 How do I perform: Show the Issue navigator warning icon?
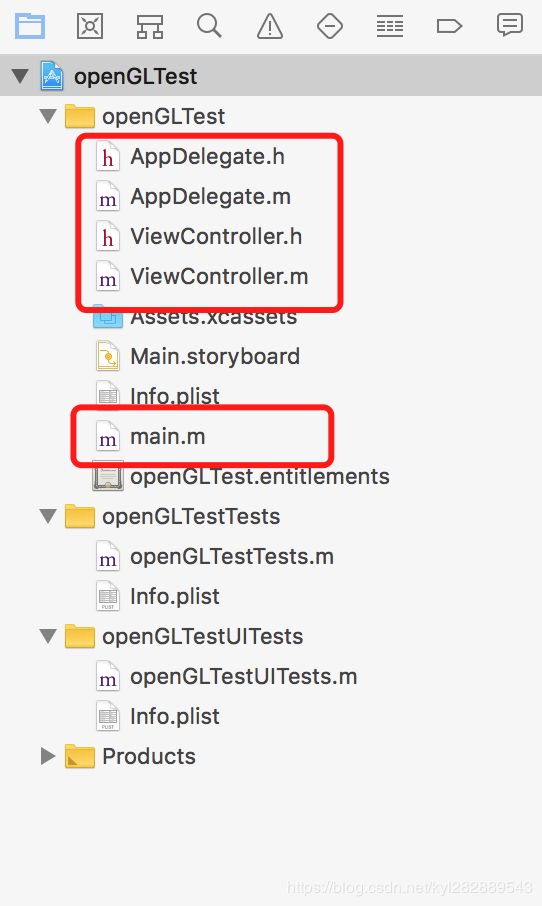tap(270, 27)
